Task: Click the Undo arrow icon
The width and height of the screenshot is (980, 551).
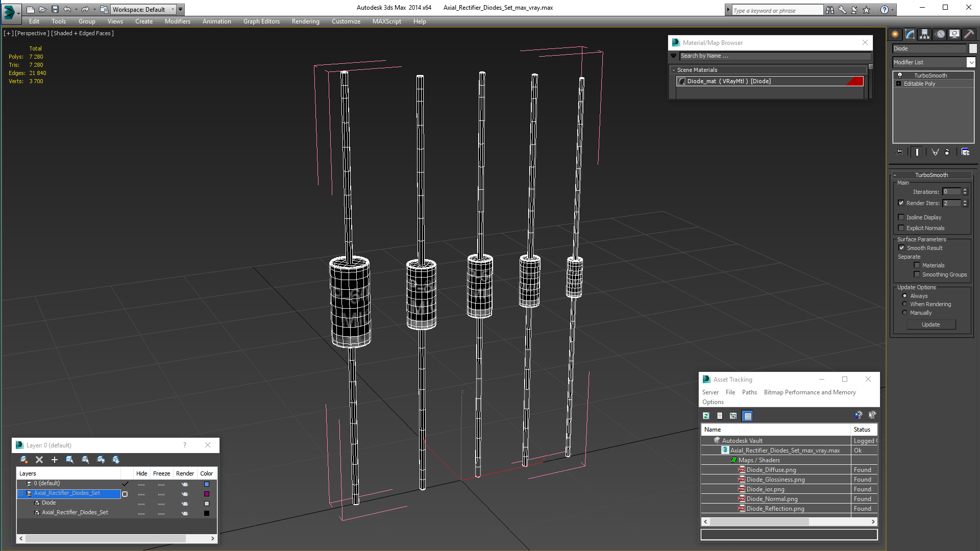Action: tap(67, 9)
